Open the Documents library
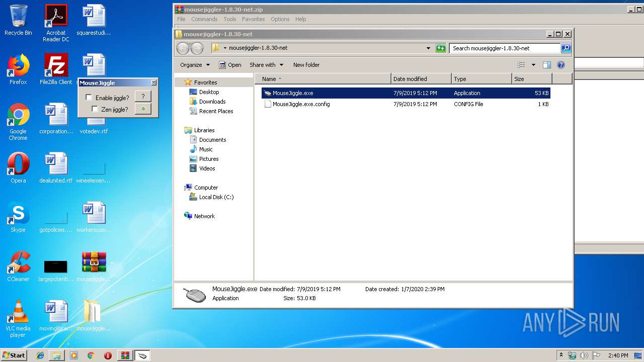The width and height of the screenshot is (644, 362). (212, 140)
